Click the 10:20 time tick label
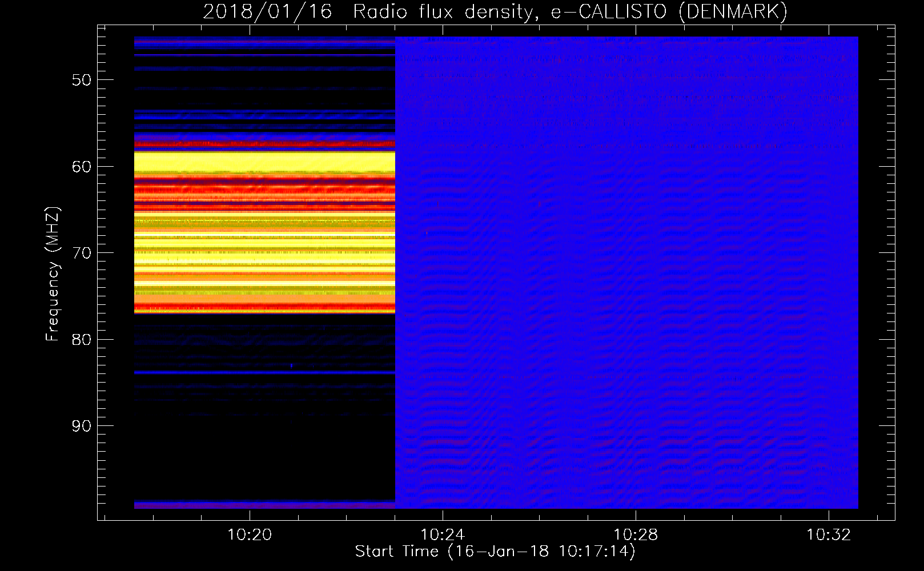This screenshot has height=571, width=924. point(250,535)
